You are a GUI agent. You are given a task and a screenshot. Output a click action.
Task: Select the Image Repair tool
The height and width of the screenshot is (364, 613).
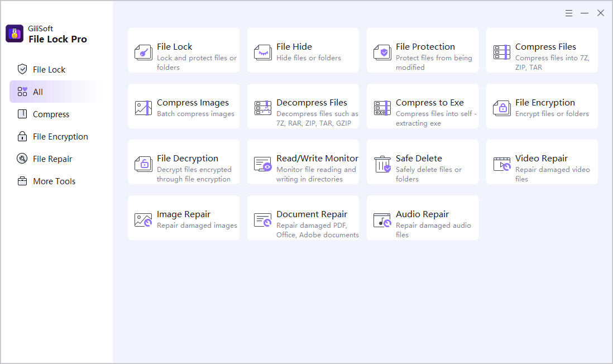coord(183,218)
